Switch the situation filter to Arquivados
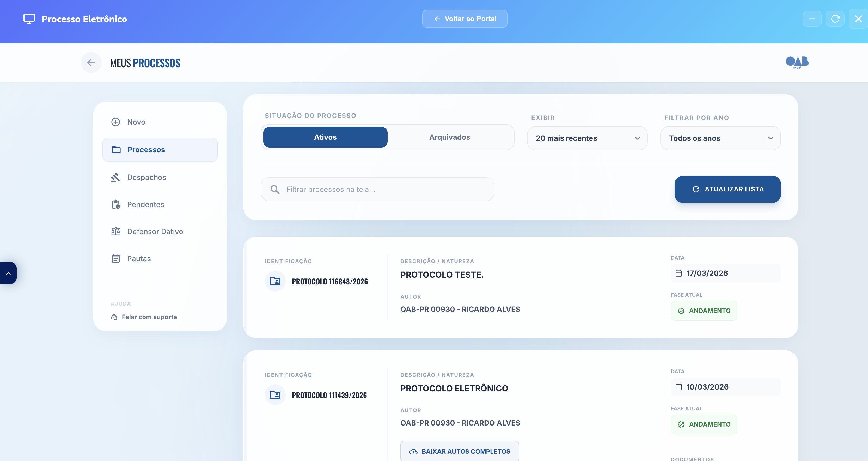 (449, 137)
